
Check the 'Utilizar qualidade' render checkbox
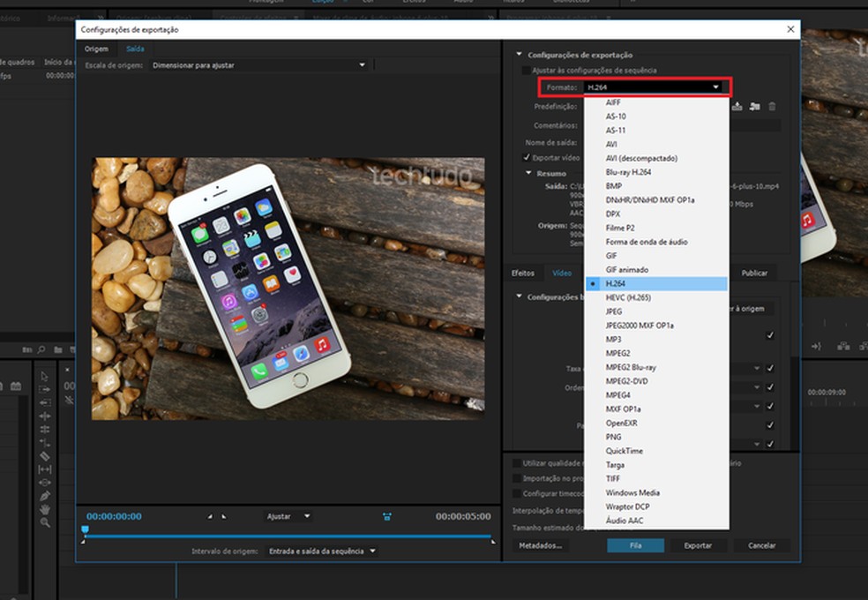coord(517,462)
